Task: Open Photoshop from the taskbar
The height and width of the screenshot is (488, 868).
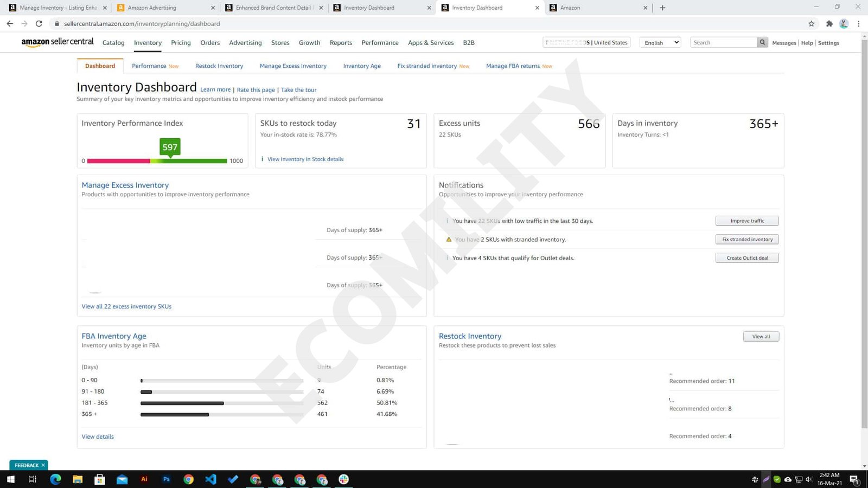Action: [167, 479]
